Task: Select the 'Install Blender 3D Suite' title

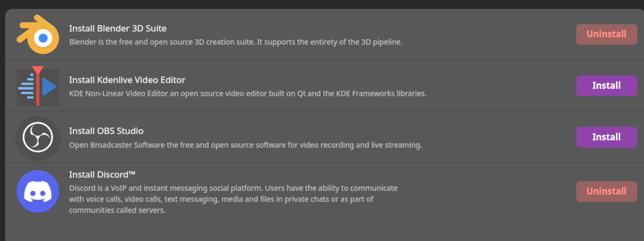Action: click(118, 28)
